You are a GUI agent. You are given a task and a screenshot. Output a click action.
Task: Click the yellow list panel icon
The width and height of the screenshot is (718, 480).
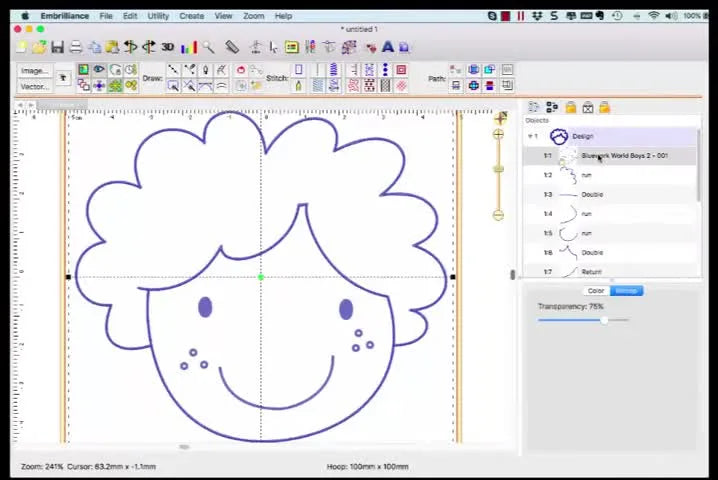tap(292, 47)
